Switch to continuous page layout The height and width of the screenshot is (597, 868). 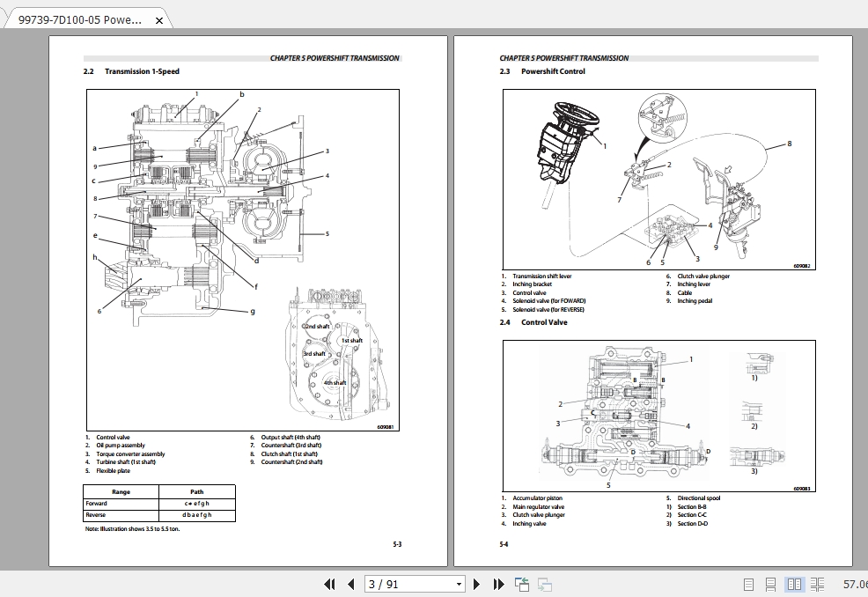coord(770,585)
